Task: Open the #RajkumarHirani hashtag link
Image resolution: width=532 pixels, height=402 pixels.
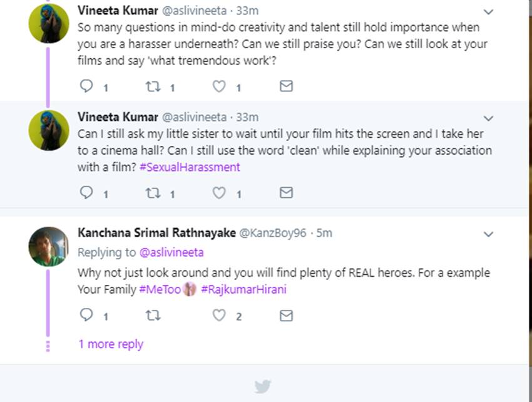Action: [x=243, y=289]
